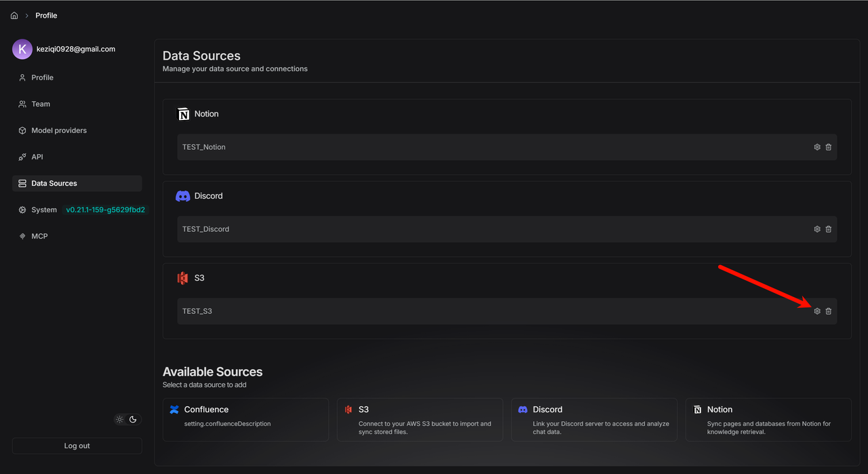Open settings for TEST_S3 source

pyautogui.click(x=817, y=311)
